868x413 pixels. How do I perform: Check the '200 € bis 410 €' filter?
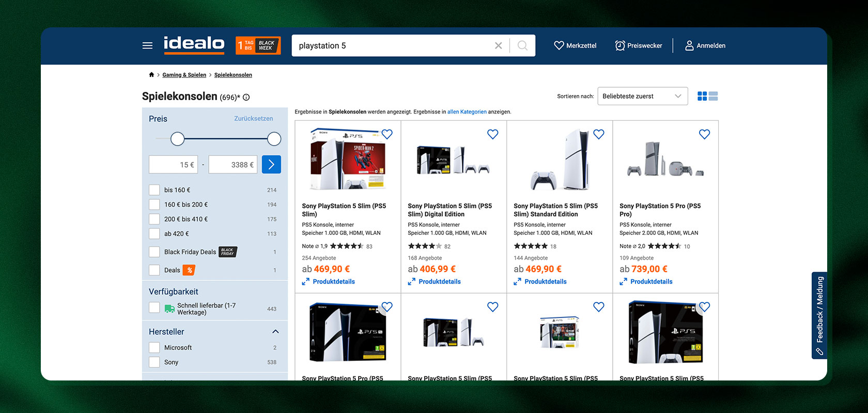coord(154,219)
